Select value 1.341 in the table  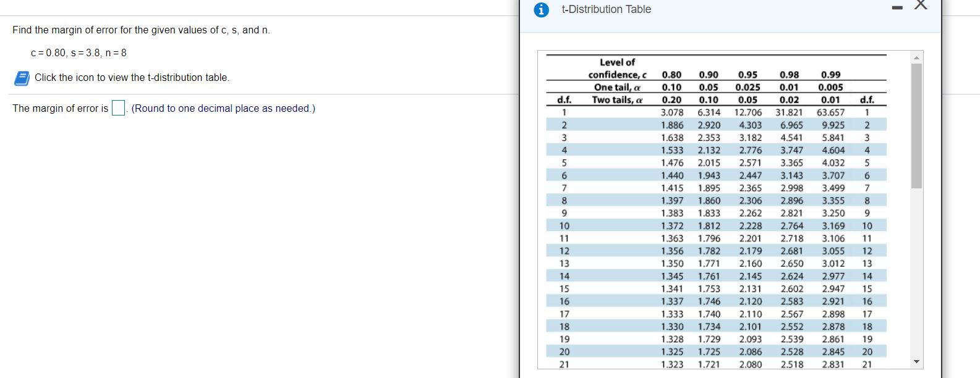click(672, 288)
